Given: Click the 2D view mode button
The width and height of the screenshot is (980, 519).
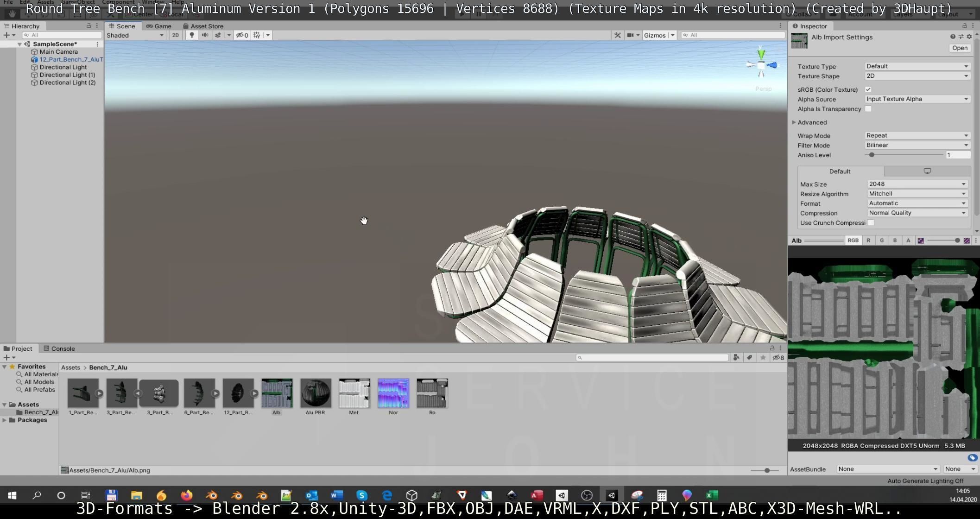Looking at the screenshot, I should tap(175, 35).
